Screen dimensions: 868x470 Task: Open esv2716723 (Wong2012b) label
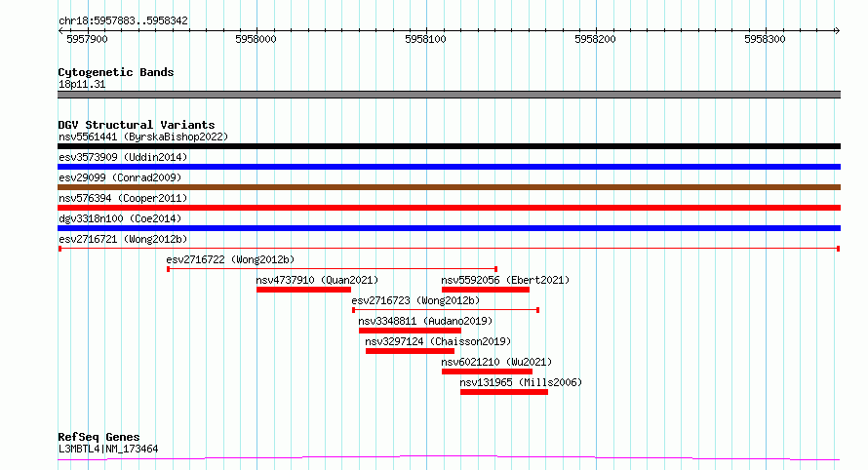pyautogui.click(x=415, y=300)
